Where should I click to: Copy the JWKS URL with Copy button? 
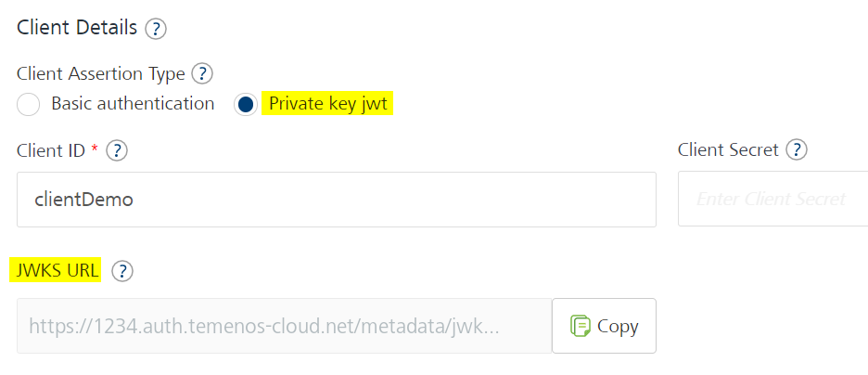point(605,326)
